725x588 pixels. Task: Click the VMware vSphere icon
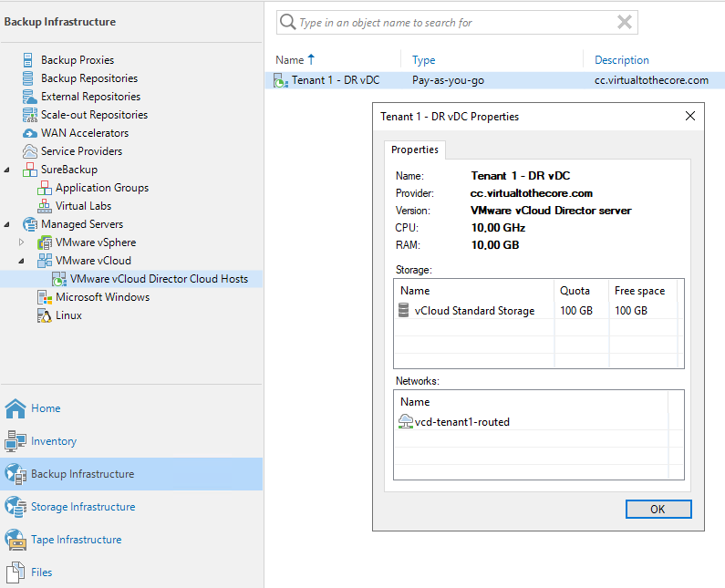click(x=45, y=242)
